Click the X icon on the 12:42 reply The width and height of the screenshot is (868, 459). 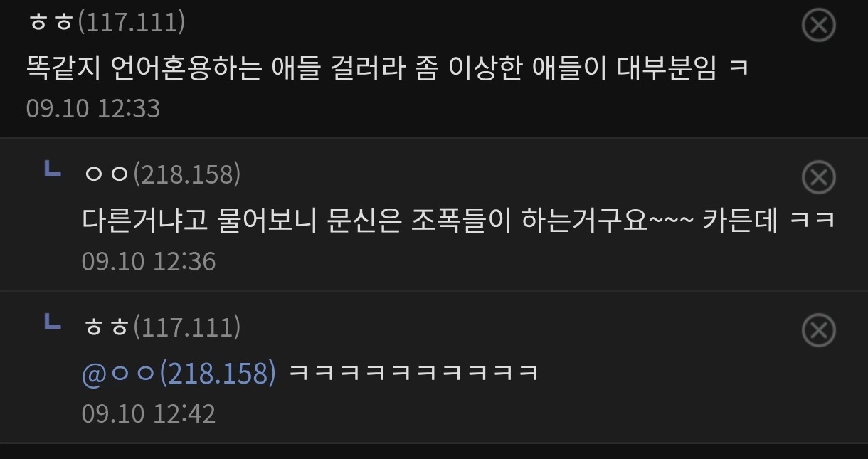[x=818, y=330]
